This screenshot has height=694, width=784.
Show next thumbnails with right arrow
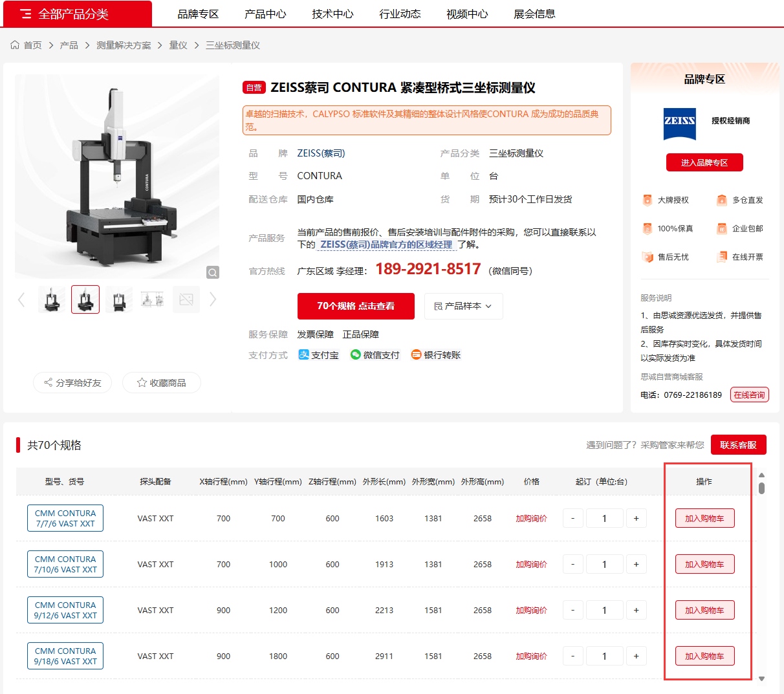[x=212, y=299]
